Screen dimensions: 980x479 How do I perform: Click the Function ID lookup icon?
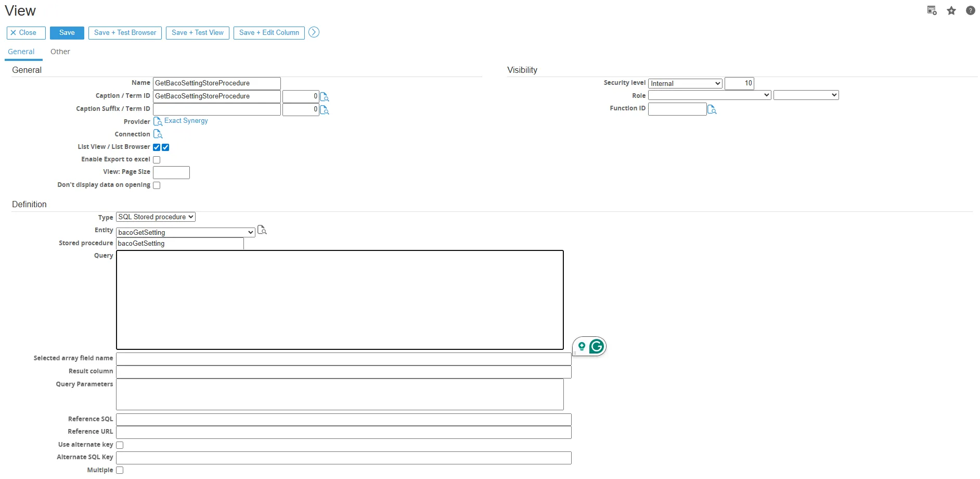712,109
